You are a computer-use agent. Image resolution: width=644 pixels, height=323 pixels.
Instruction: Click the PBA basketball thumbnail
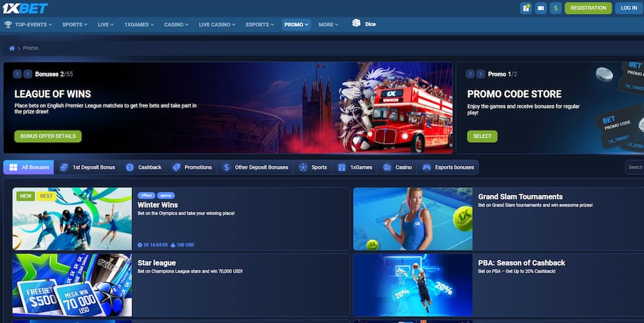[x=413, y=285]
